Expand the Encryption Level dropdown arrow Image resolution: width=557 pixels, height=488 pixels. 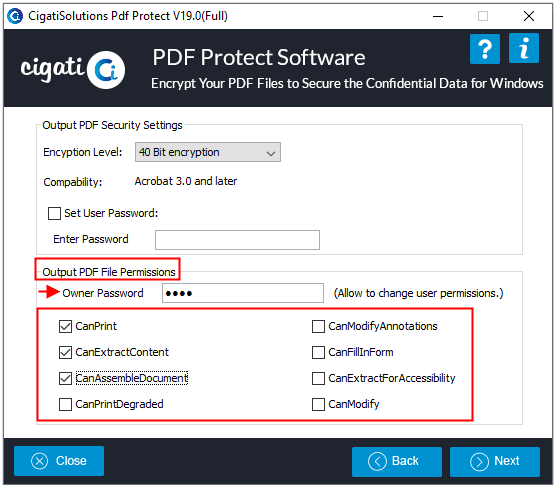click(x=271, y=153)
